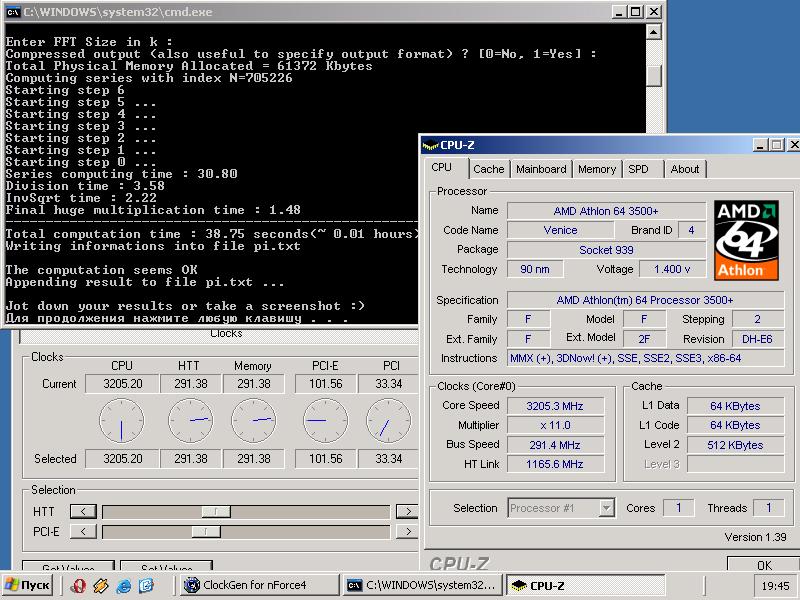Viewport: 800px width, 600px height.
Task: Click the HTT slider thumb in ClockGen
Action: click(x=216, y=511)
